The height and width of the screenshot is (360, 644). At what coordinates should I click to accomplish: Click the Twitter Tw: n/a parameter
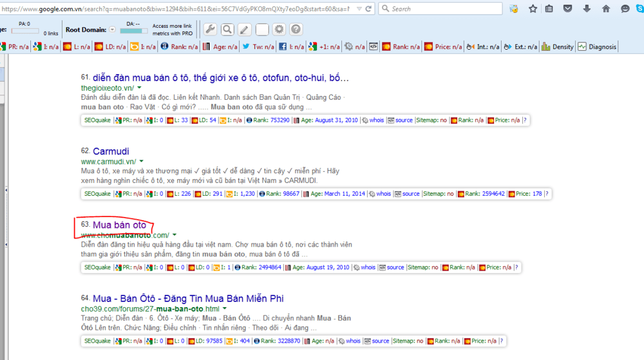coord(258,47)
